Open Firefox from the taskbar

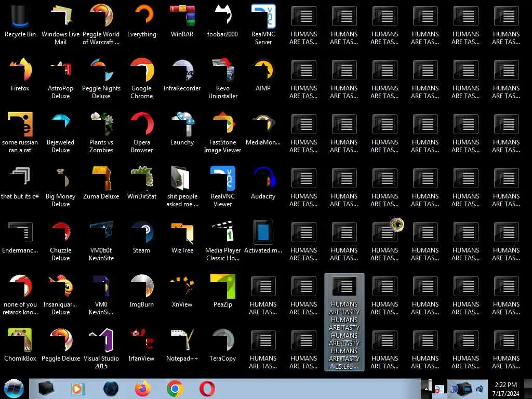[143, 389]
